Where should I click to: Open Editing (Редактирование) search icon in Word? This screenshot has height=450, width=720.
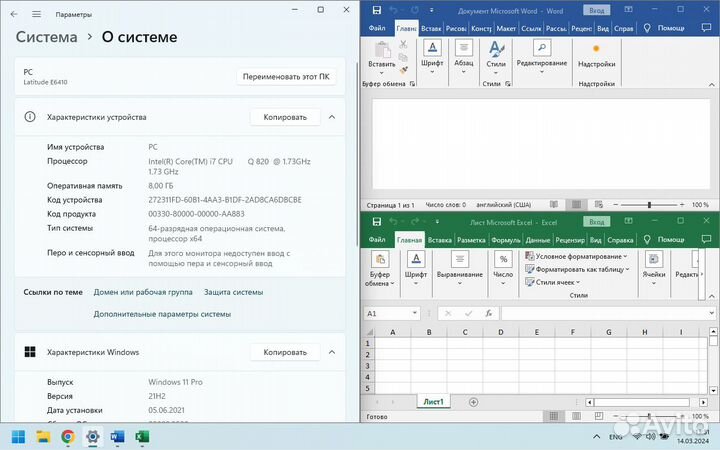542,47
